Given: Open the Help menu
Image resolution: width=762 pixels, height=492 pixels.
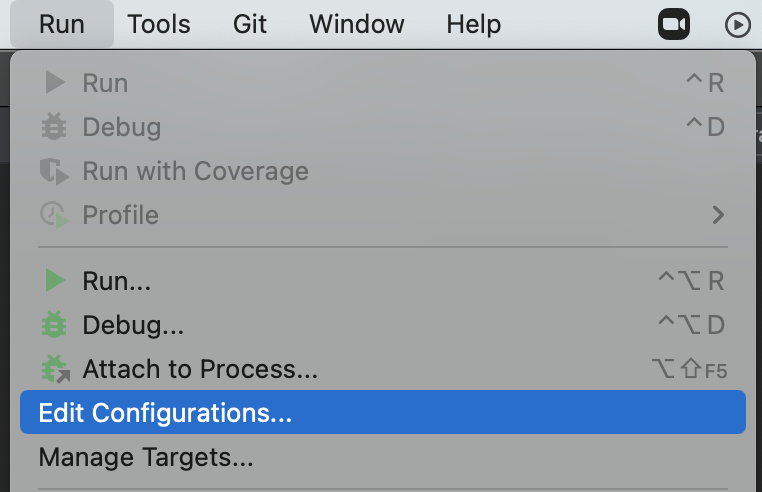Looking at the screenshot, I should (x=474, y=24).
